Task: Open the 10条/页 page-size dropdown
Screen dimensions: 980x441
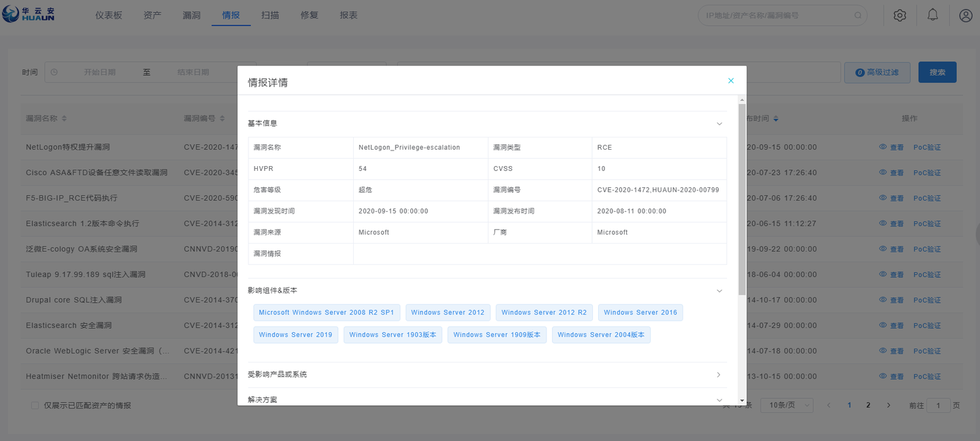Action: (x=787, y=404)
